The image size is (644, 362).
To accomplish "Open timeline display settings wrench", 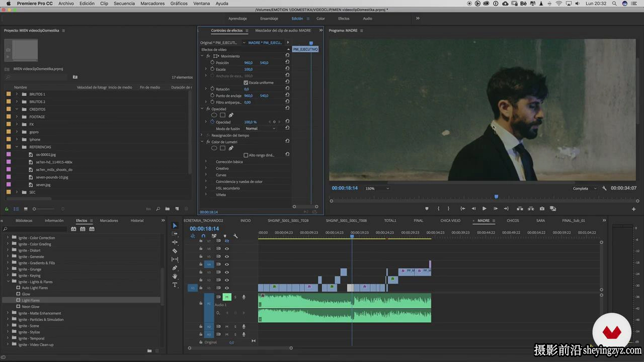I will [x=235, y=236].
